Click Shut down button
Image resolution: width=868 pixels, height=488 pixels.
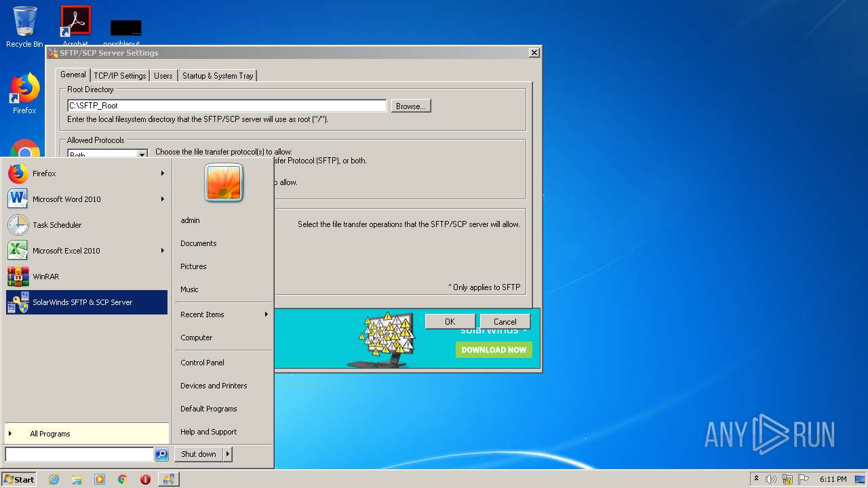(x=199, y=454)
